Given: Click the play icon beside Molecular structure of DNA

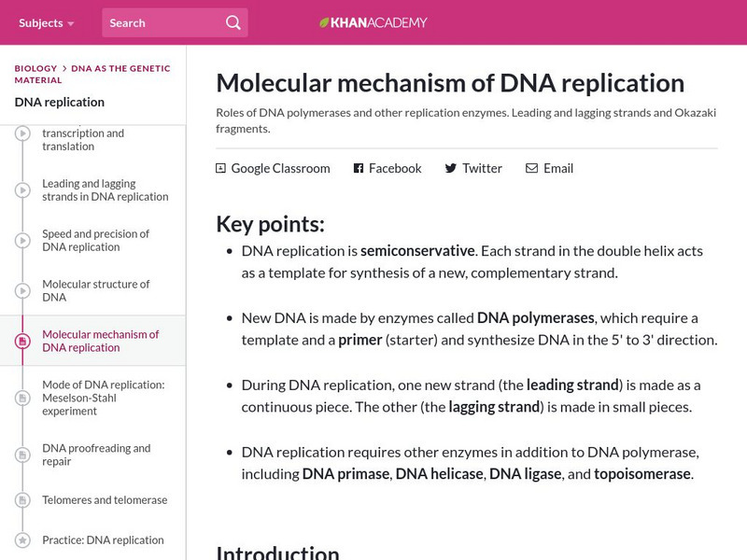Looking at the screenshot, I should (x=23, y=290).
